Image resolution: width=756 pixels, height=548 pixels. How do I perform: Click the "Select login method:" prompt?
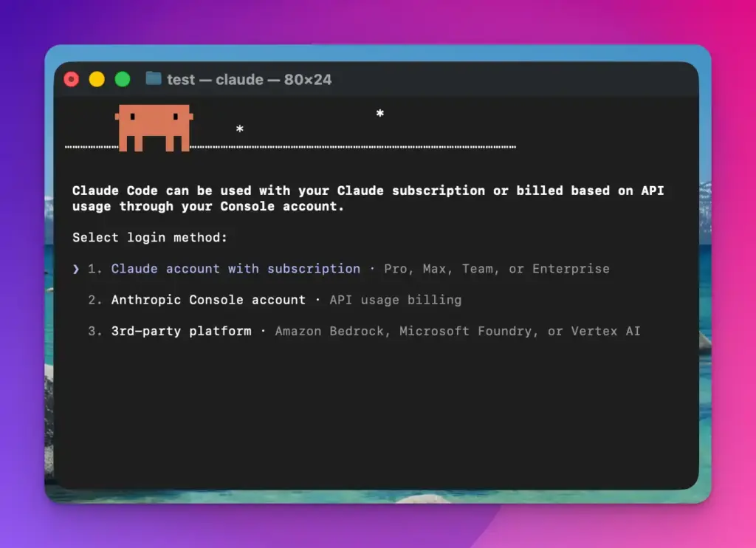click(150, 238)
